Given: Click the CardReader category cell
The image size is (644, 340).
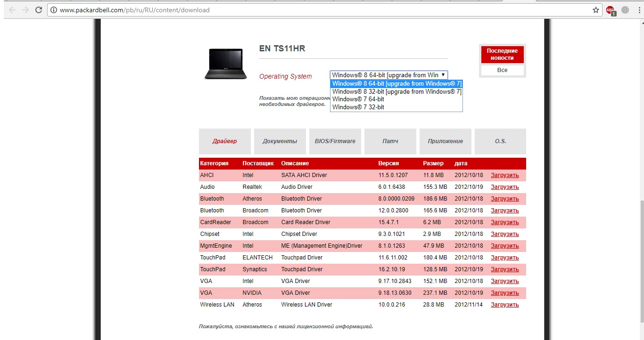Looking at the screenshot, I should pyautogui.click(x=215, y=222).
